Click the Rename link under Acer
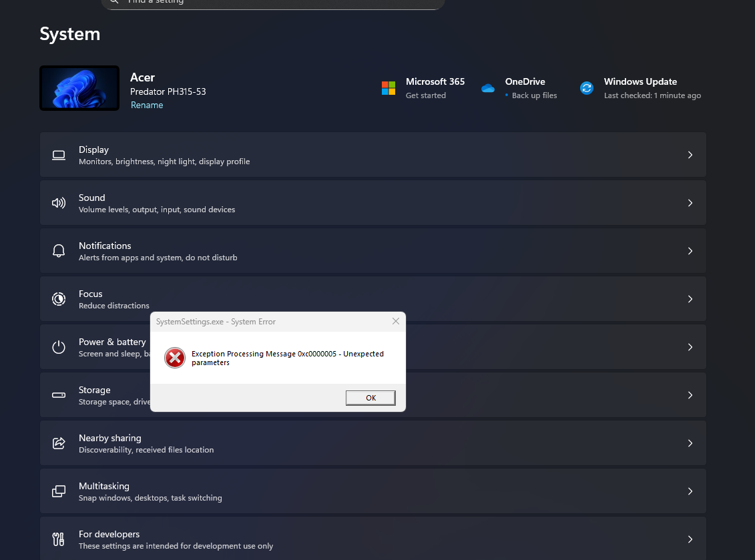This screenshot has width=755, height=560. pyautogui.click(x=147, y=105)
